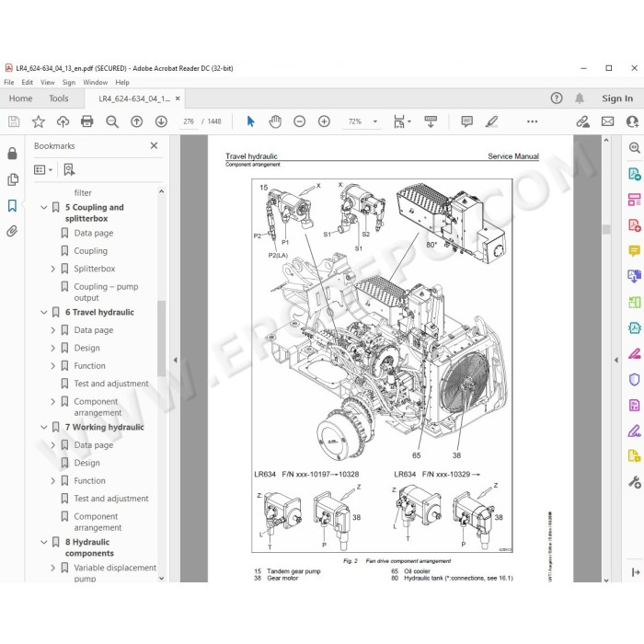This screenshot has width=644, height=644.
Task: Upload the file to cloud storage
Action: (x=63, y=121)
